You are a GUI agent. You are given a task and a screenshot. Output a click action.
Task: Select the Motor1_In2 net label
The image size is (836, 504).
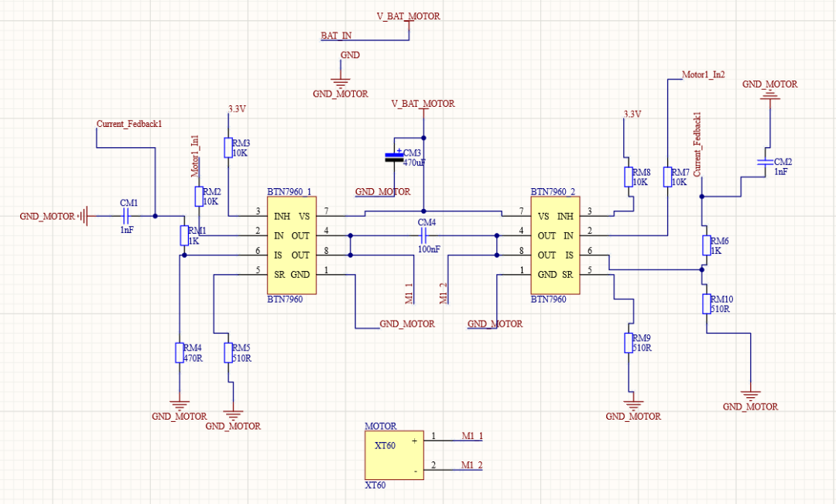point(703,75)
